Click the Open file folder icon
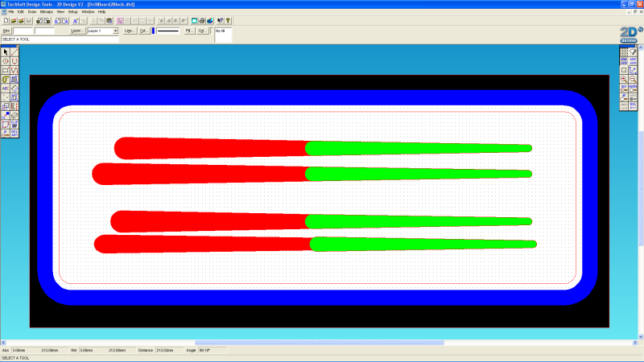 pos(14,21)
